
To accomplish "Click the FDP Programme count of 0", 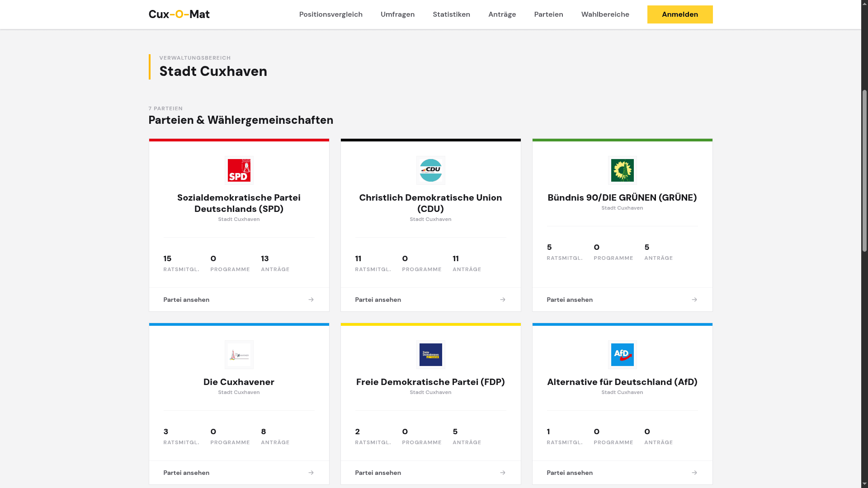I will [422, 436].
